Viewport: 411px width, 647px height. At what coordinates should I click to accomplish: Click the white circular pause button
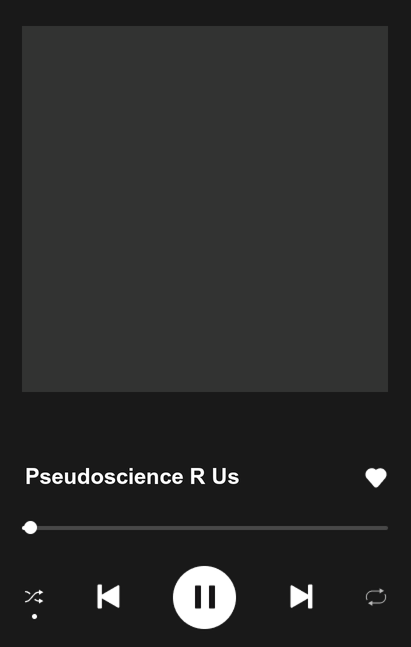[x=204, y=597]
